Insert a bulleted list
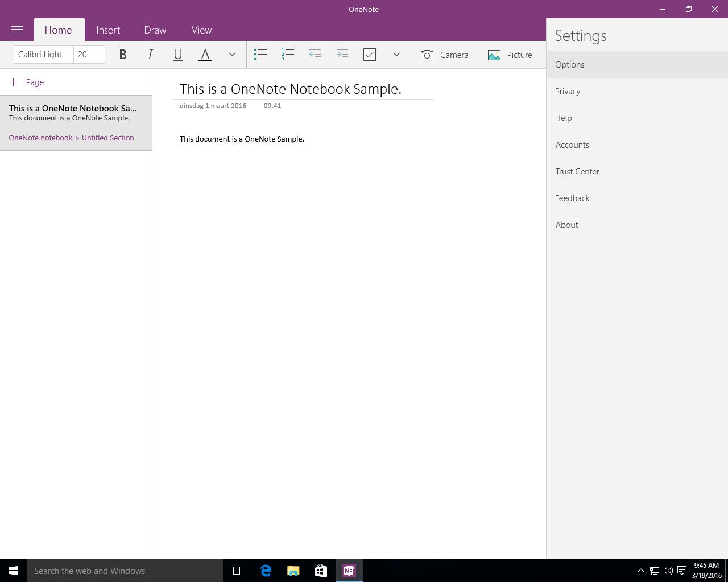This screenshot has height=582, width=728. coord(260,55)
